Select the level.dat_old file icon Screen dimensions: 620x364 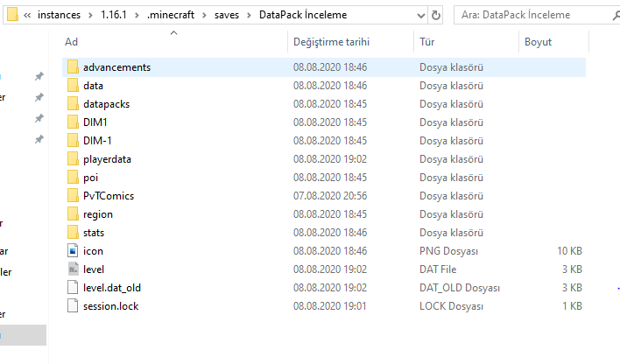tap(73, 288)
